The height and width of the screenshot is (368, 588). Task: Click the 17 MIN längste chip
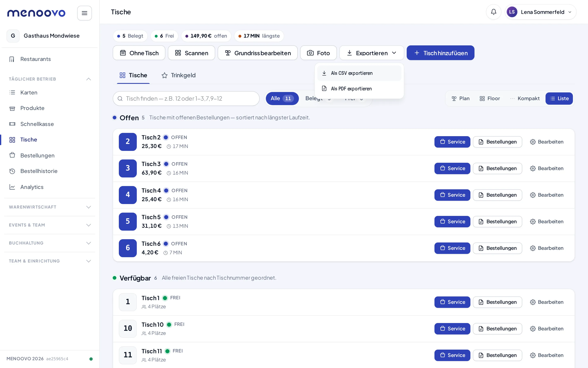tap(259, 36)
